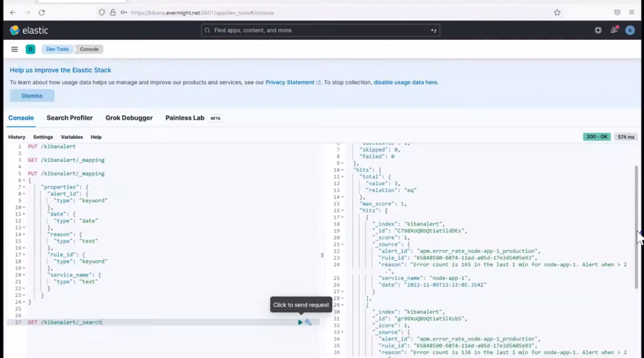The image size is (644, 358).
Task: Click the browser forward arrow
Action: [x=27, y=12]
